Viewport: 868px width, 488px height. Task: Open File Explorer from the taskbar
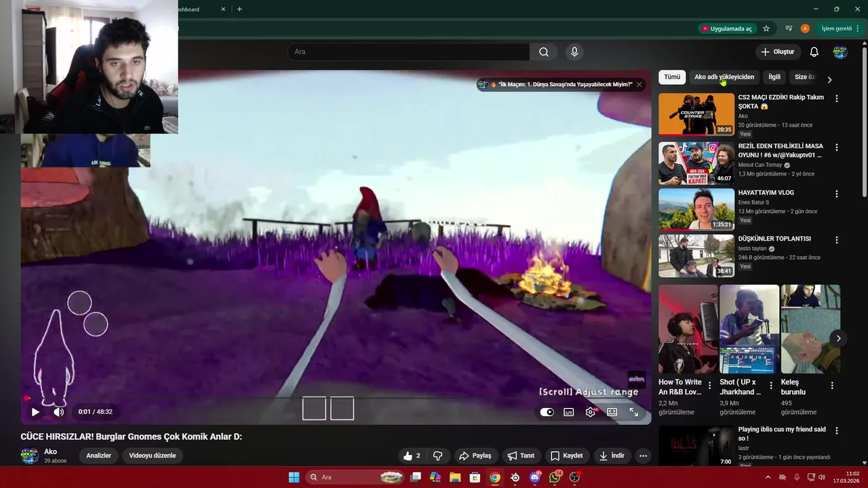coord(455,477)
